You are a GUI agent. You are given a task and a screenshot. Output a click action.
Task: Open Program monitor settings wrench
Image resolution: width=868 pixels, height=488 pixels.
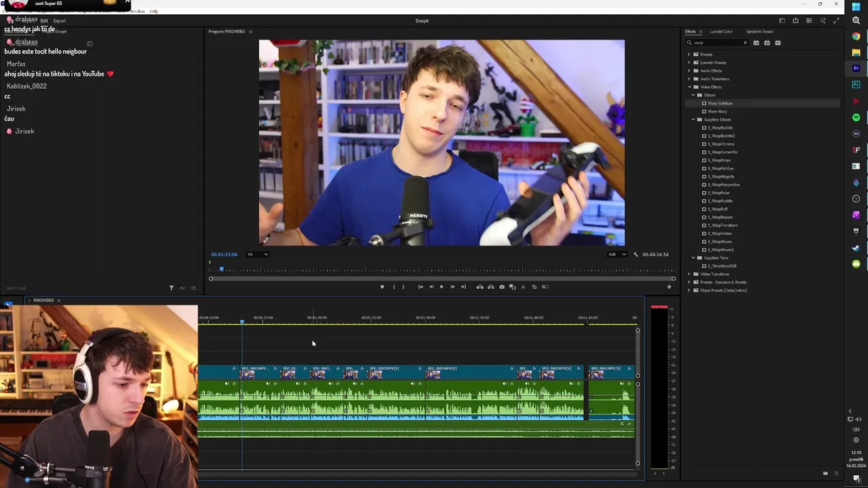coord(635,254)
